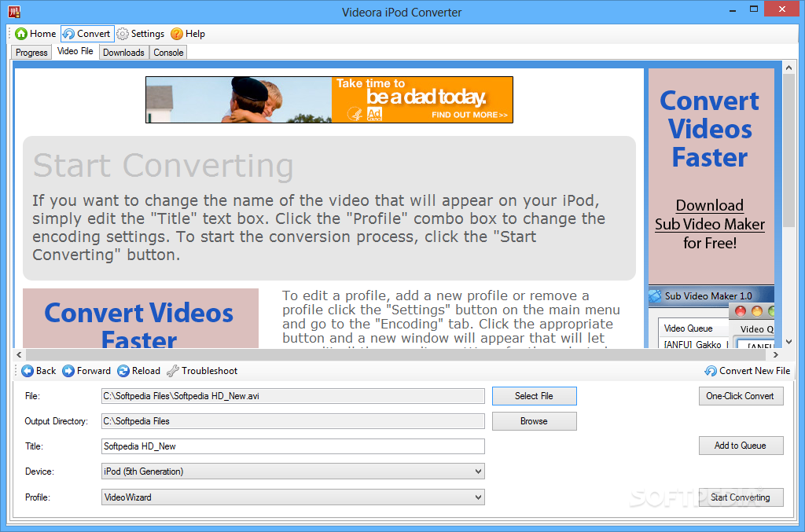
Task: Click the Home toolbar icon
Action: (x=35, y=34)
